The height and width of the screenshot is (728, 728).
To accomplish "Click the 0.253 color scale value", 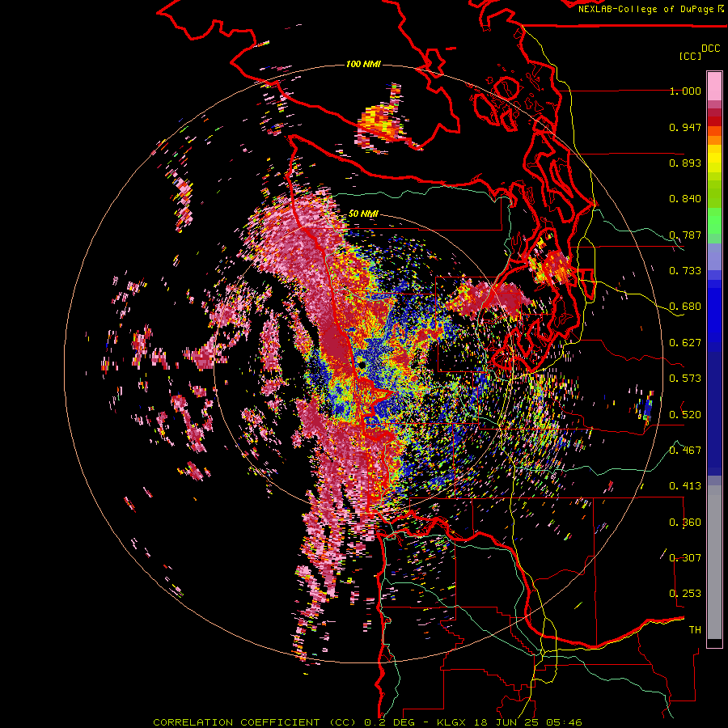I will [x=685, y=594].
